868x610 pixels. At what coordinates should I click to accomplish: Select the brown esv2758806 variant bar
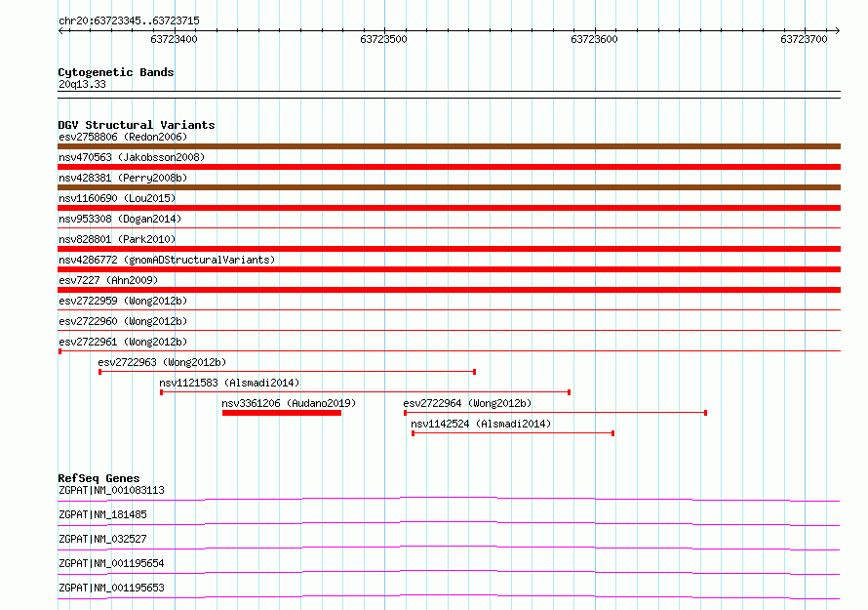pyautogui.click(x=449, y=146)
